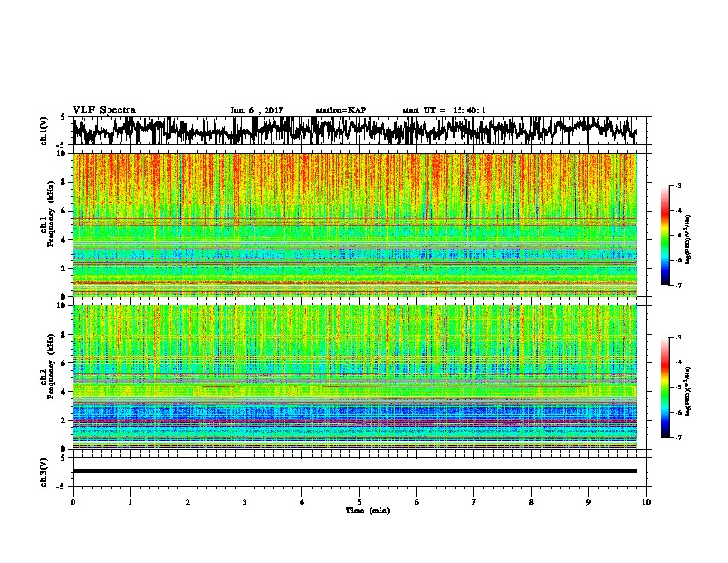Click the "5" tick label on the time axis
Image resolution: width=728 pixels, height=563 pixels.
(x=359, y=502)
